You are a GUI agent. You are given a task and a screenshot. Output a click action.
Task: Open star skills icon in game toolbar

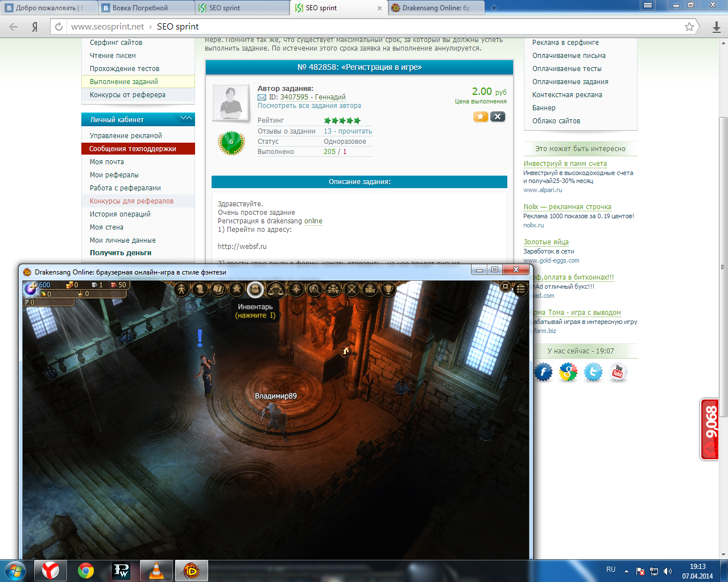click(x=237, y=289)
